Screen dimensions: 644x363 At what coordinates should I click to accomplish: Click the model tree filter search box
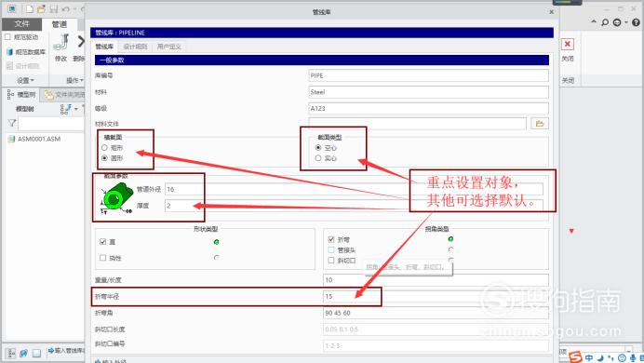[x=51, y=123]
